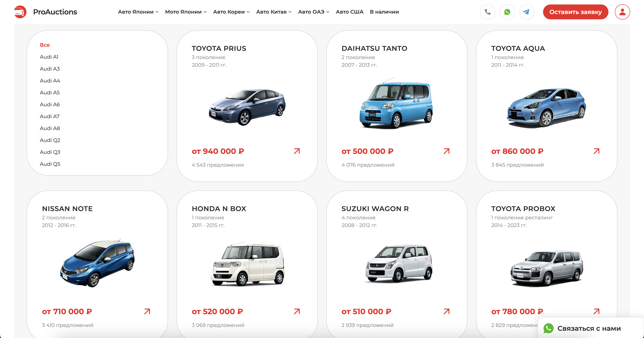Click the Toyota Aqua car thumbnail
The image size is (644, 338).
[x=546, y=108]
